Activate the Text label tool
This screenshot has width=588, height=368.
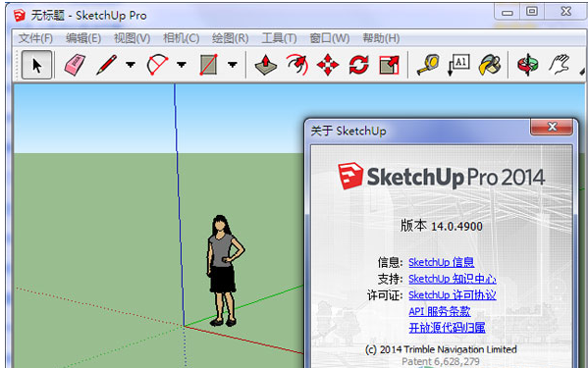click(458, 65)
